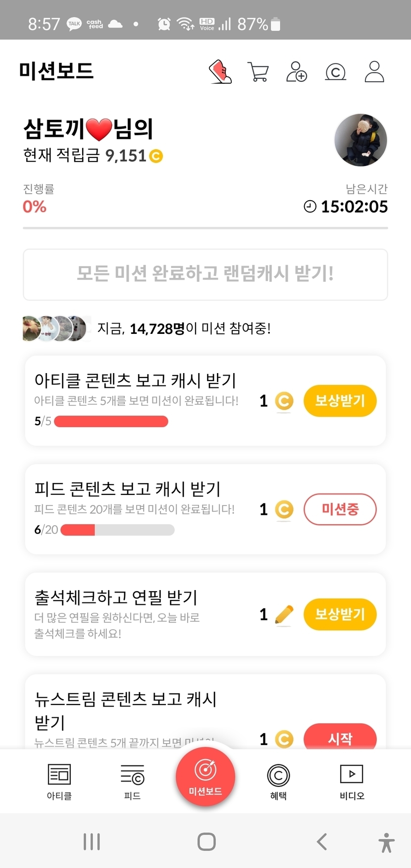Claim the 출석체크 pencil reward
Viewport: 411px width, 868px height.
(x=340, y=614)
